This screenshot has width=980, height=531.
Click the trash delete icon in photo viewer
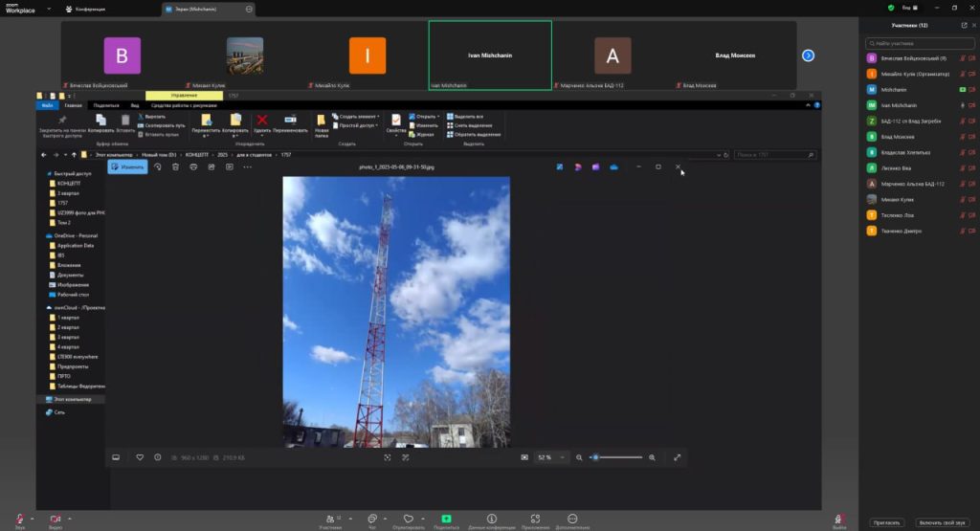coord(175,166)
